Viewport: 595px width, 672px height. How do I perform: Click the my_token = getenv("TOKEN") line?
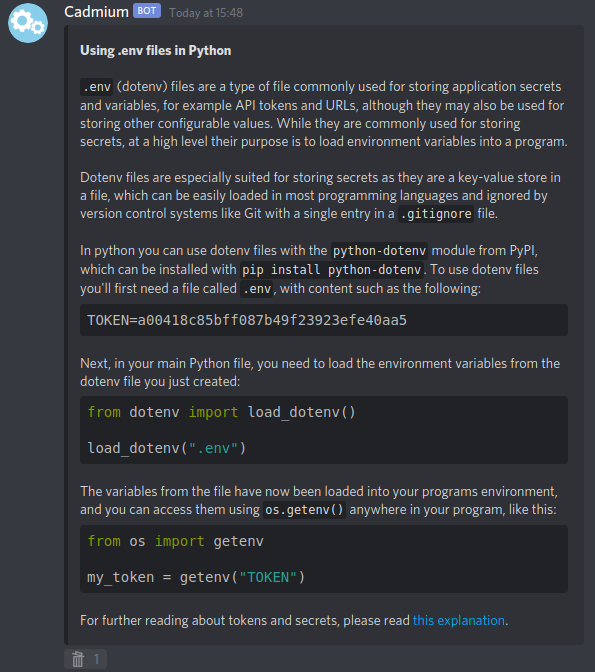pos(196,577)
